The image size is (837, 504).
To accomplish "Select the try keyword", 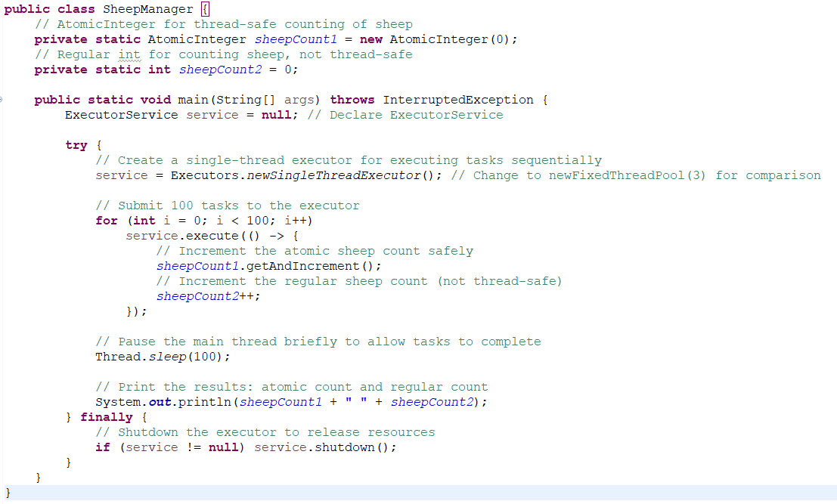I will tap(76, 144).
